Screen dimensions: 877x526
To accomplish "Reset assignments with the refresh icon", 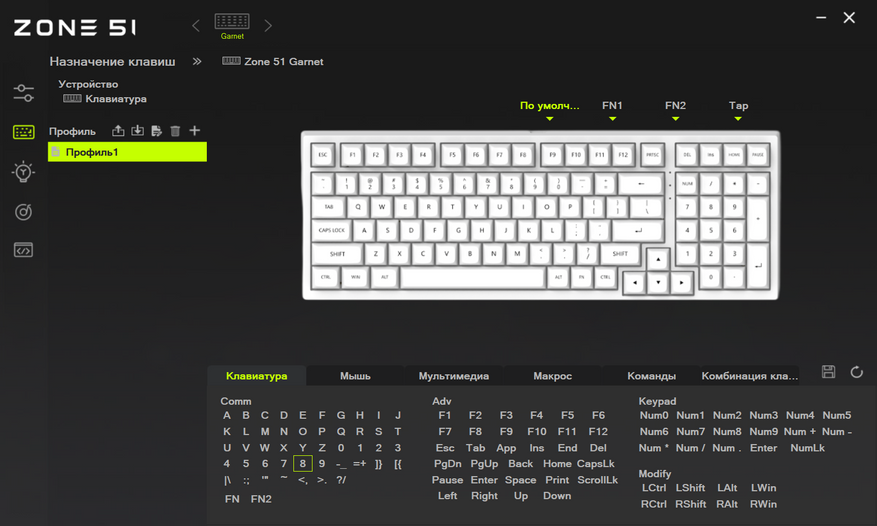I will point(857,372).
